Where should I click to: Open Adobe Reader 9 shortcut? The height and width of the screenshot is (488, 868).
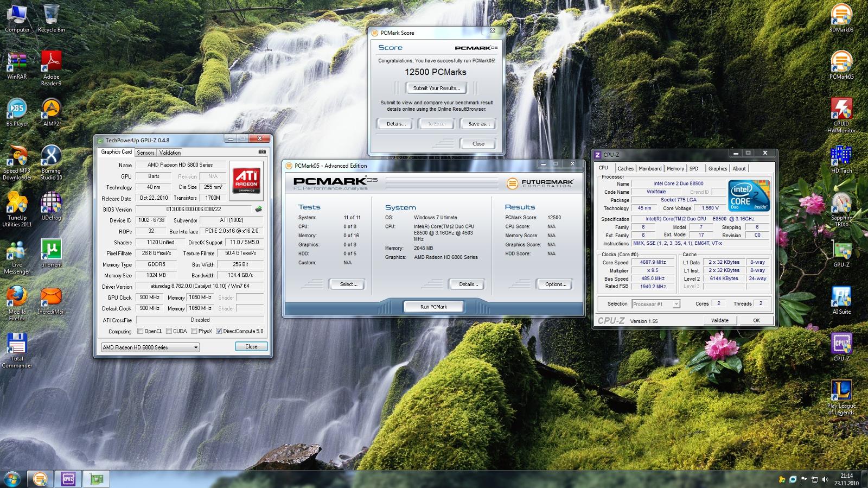(51, 68)
